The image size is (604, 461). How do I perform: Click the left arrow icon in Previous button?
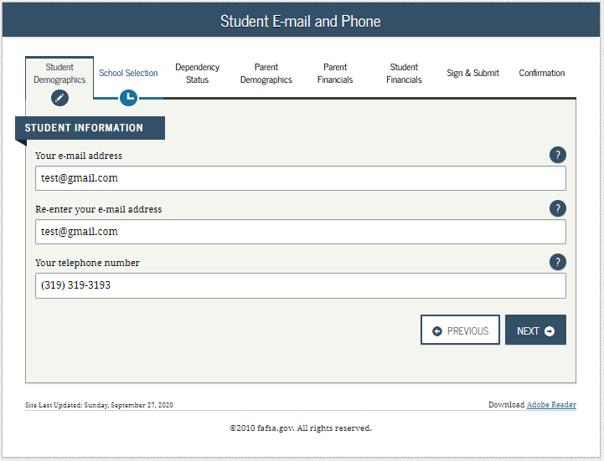tap(437, 331)
